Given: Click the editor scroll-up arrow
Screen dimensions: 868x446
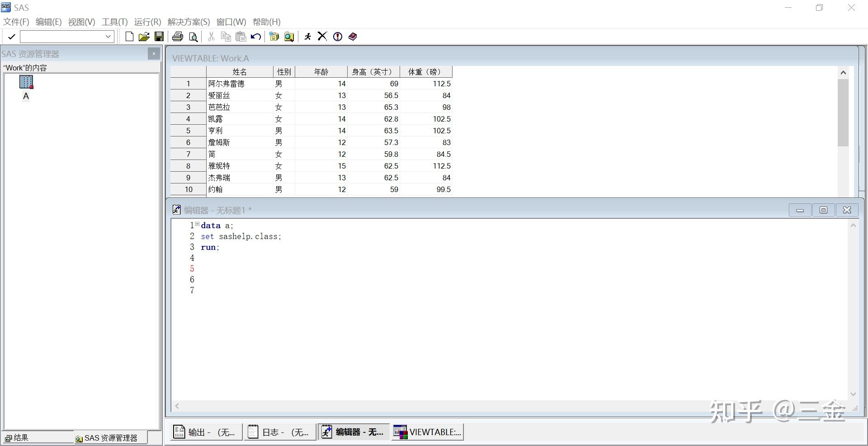Looking at the screenshot, I should [x=853, y=225].
